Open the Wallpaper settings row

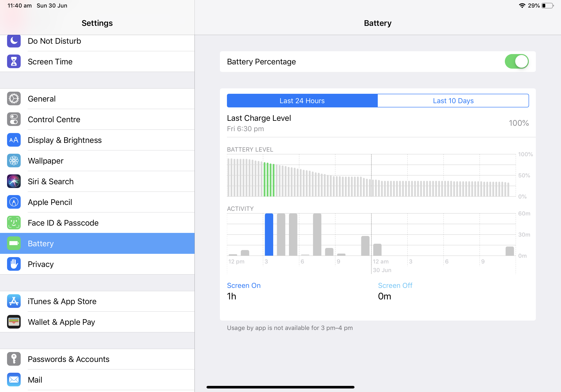(x=97, y=161)
